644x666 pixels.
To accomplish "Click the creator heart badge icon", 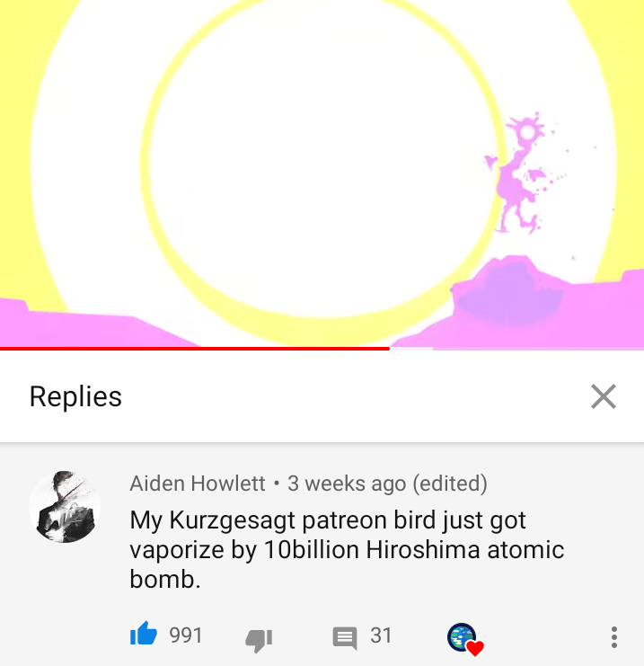I will click(x=465, y=639).
